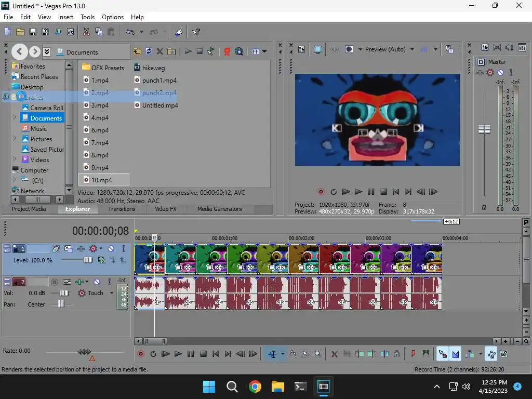This screenshot has height=399, width=532.
Task: Click the audio track Vol slider
Action: pos(63,293)
